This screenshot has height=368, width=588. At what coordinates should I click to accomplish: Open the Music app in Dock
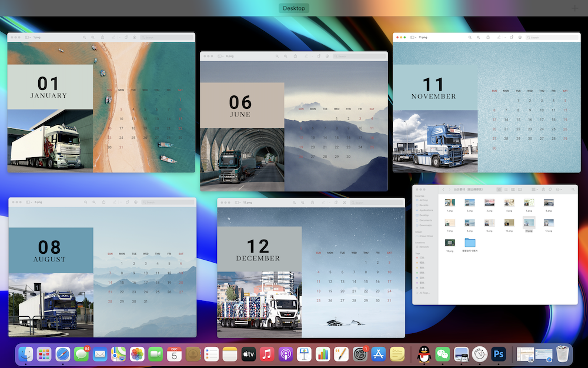(x=267, y=354)
